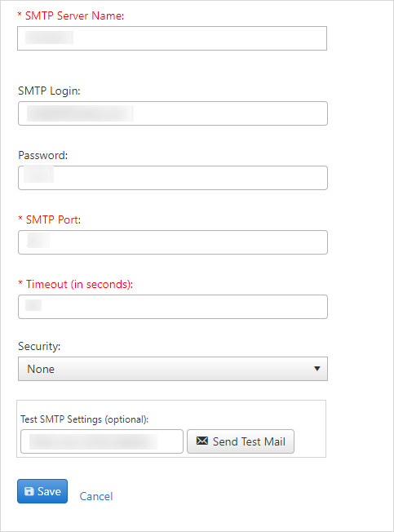This screenshot has height=532, width=394.
Task: Focus the Timeout (in seconds) field
Action: tap(173, 307)
